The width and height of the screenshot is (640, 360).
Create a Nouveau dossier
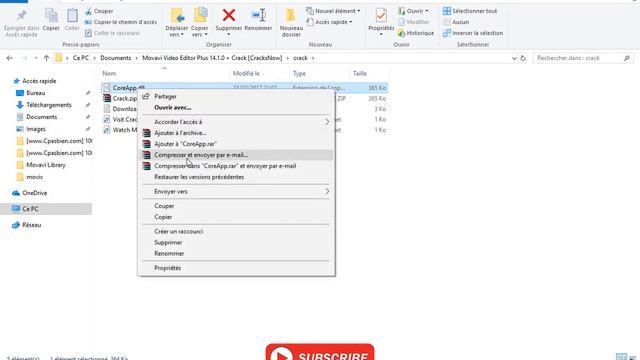pyautogui.click(x=291, y=22)
